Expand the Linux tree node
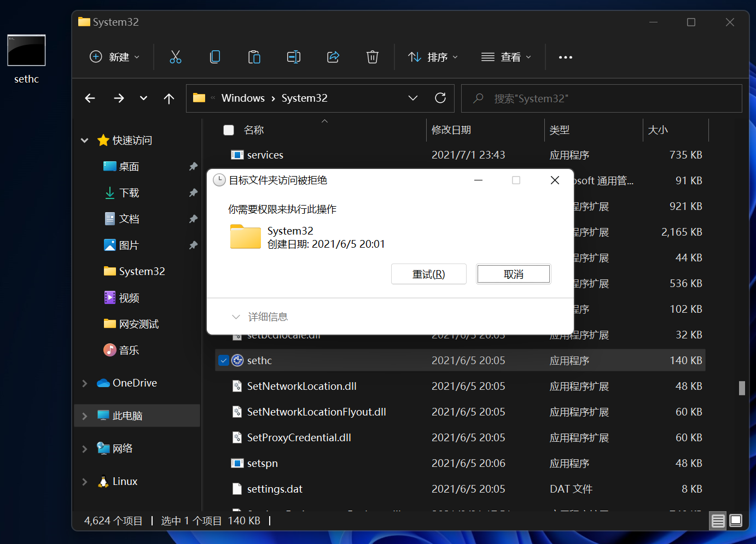756x544 pixels. tap(85, 482)
